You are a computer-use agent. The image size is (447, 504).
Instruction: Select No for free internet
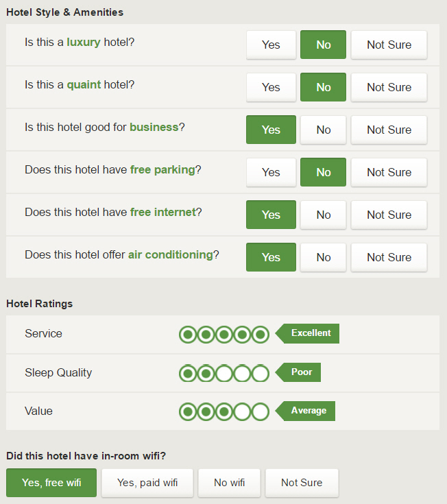point(324,215)
